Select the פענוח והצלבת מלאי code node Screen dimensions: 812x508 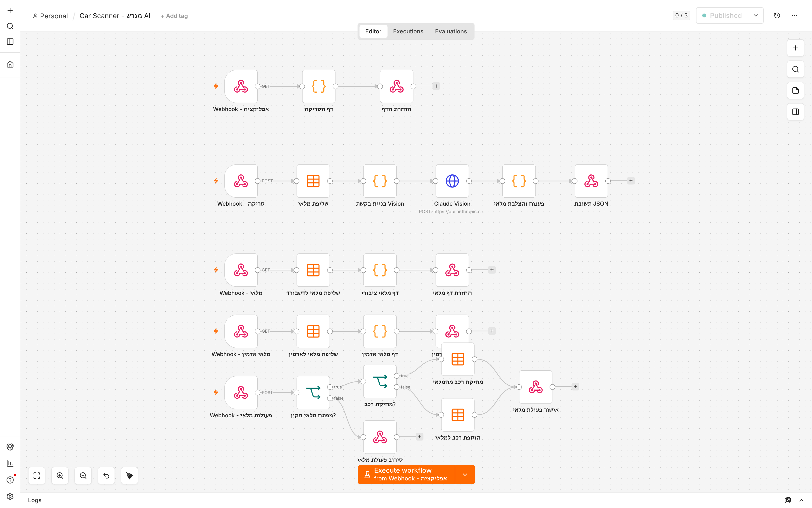point(519,181)
